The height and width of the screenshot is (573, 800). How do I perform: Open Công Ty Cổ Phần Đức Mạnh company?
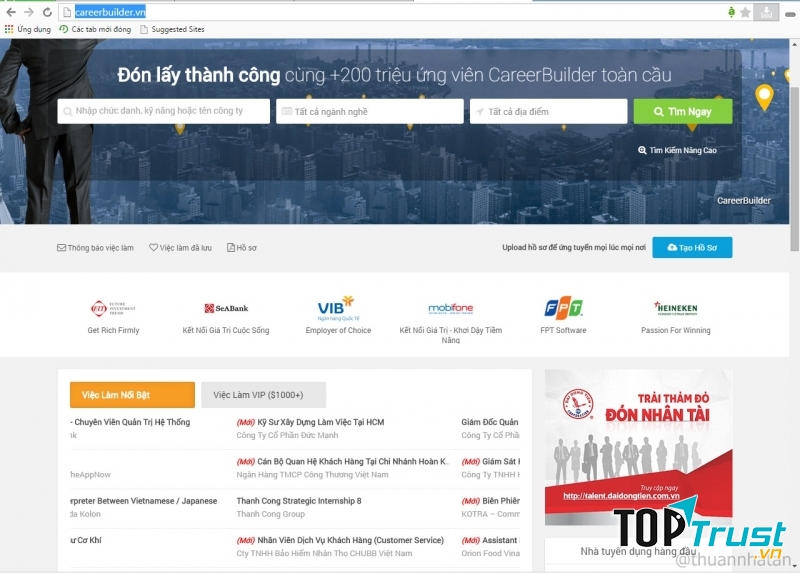[287, 435]
